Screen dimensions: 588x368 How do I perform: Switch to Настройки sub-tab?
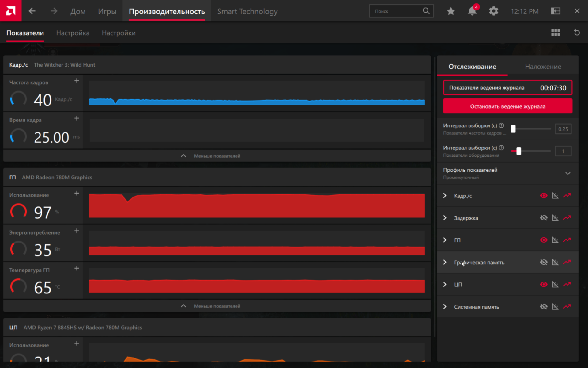click(x=119, y=33)
